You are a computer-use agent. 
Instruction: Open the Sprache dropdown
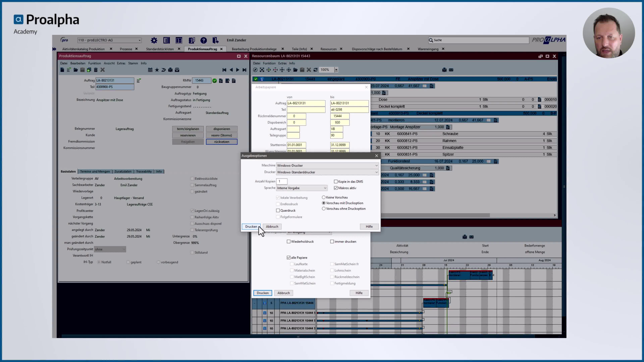(302, 188)
